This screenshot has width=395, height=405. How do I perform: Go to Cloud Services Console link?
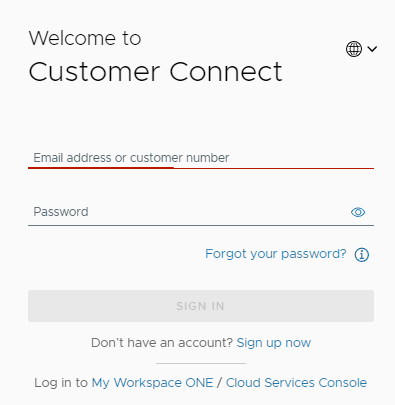pos(296,383)
